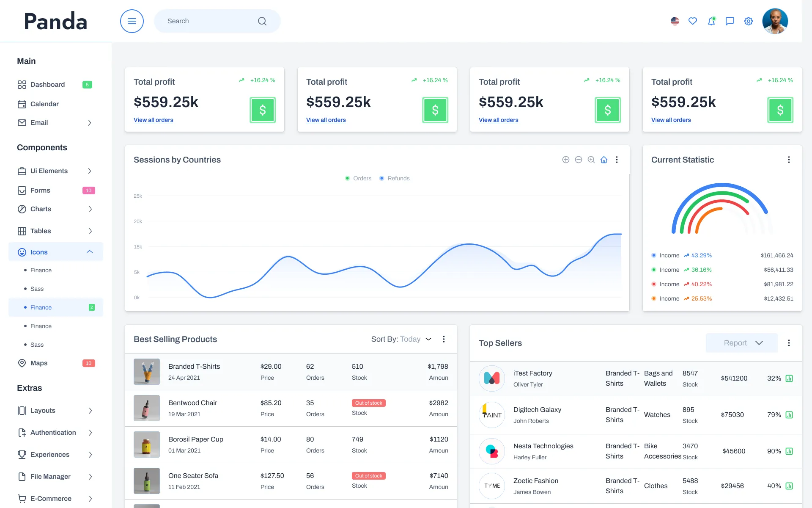Toggle the Orders series in the chart legend

[358, 178]
